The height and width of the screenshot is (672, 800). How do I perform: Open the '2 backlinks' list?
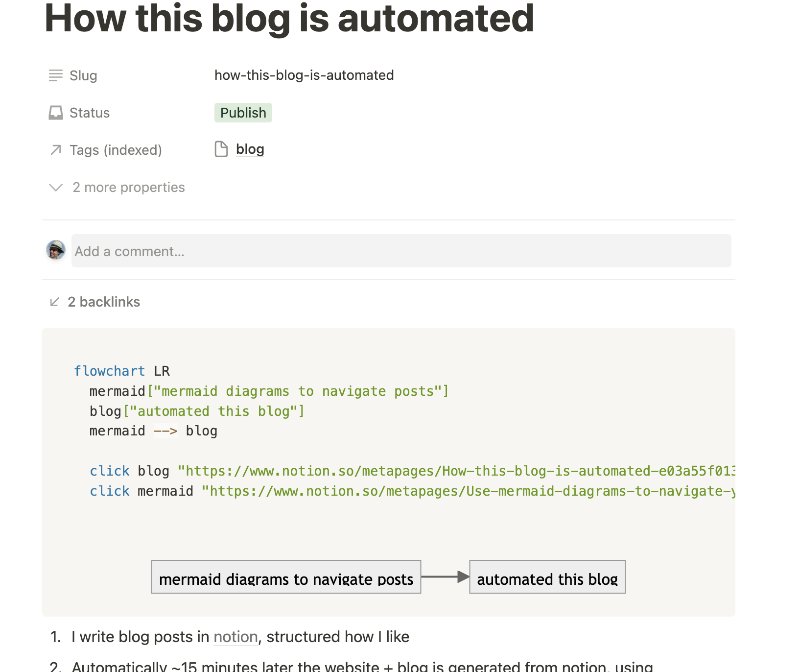(104, 302)
